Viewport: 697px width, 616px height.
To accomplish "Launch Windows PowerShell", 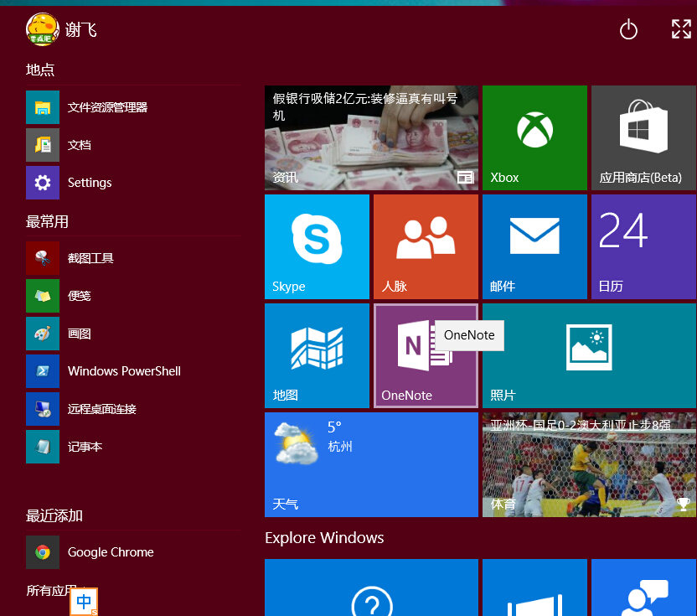I will pyautogui.click(x=133, y=371).
